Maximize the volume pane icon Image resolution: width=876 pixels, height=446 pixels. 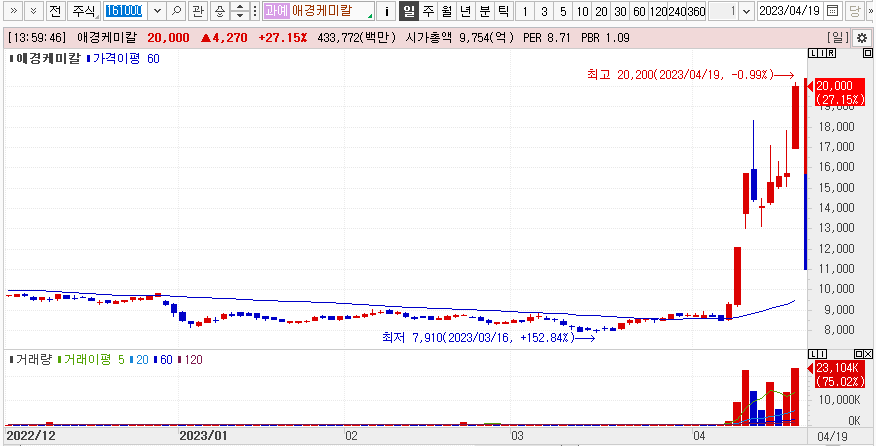(x=858, y=354)
